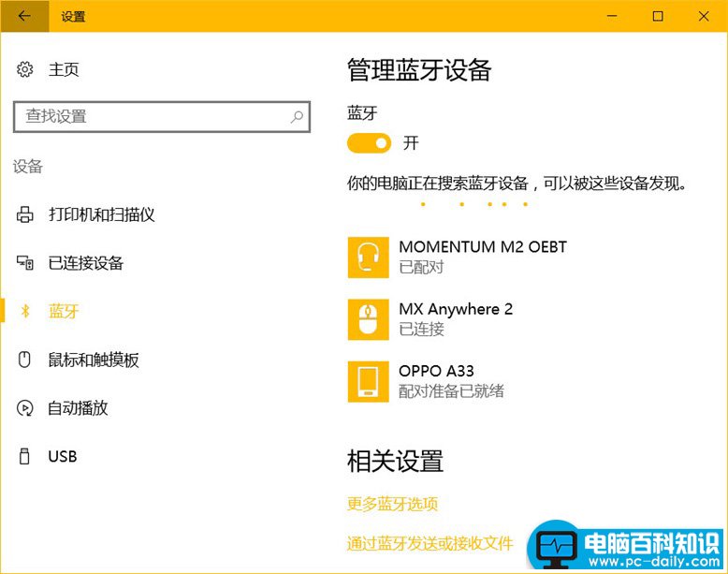The width and height of the screenshot is (728, 574).
Task: Open the USB settings page
Action: [x=62, y=456]
